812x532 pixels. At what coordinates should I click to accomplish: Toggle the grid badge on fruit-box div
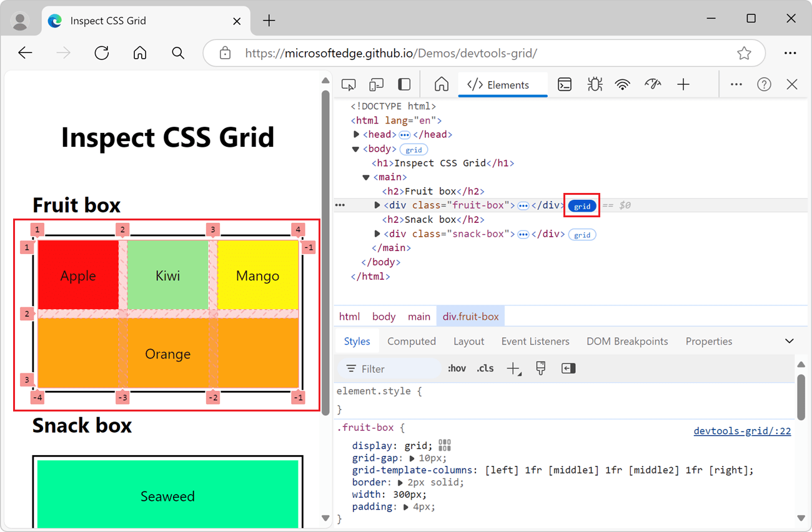[x=582, y=205]
